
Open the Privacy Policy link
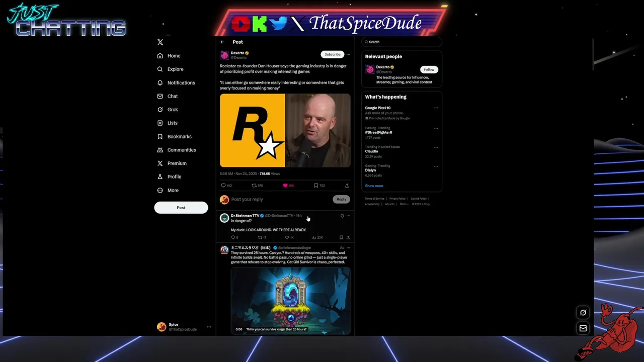397,199
